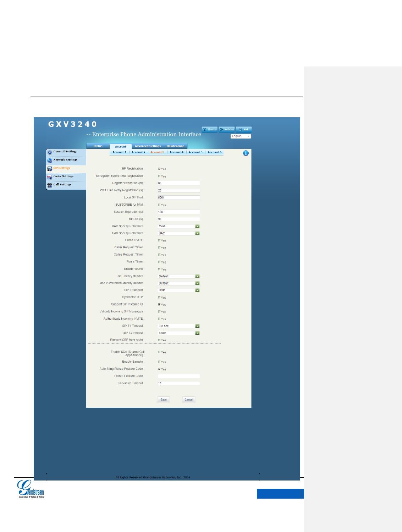Switch to Account 1 sub-tab
The image size is (402, 532).
coord(119,152)
